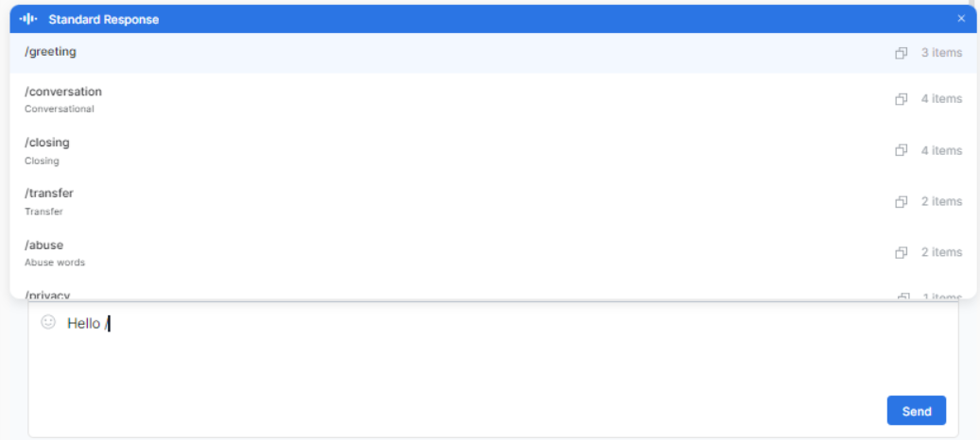This screenshot has height=440, width=980.
Task: Select the /abuse response entry
Action: (44, 245)
